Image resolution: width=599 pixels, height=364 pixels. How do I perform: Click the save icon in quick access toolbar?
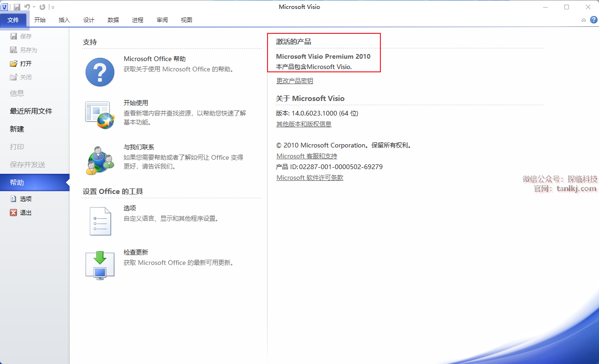click(17, 7)
